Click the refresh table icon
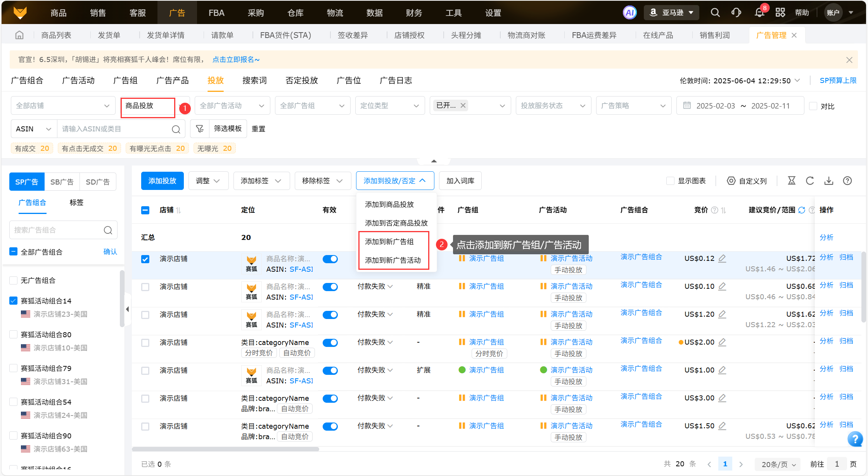Viewport: 868px width, 476px height. click(x=810, y=181)
